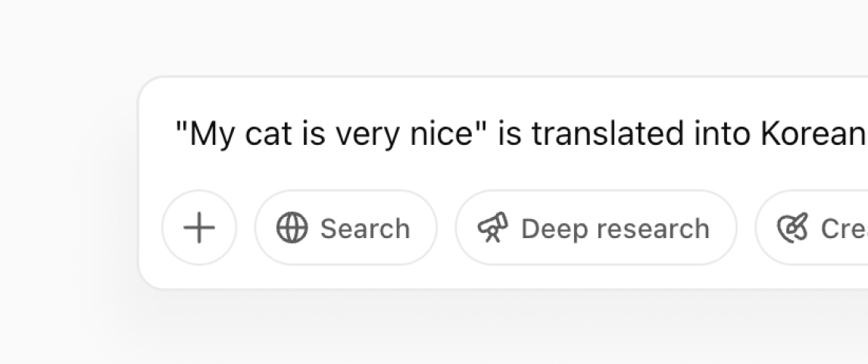Place cursor on the word "translated"

[607, 133]
